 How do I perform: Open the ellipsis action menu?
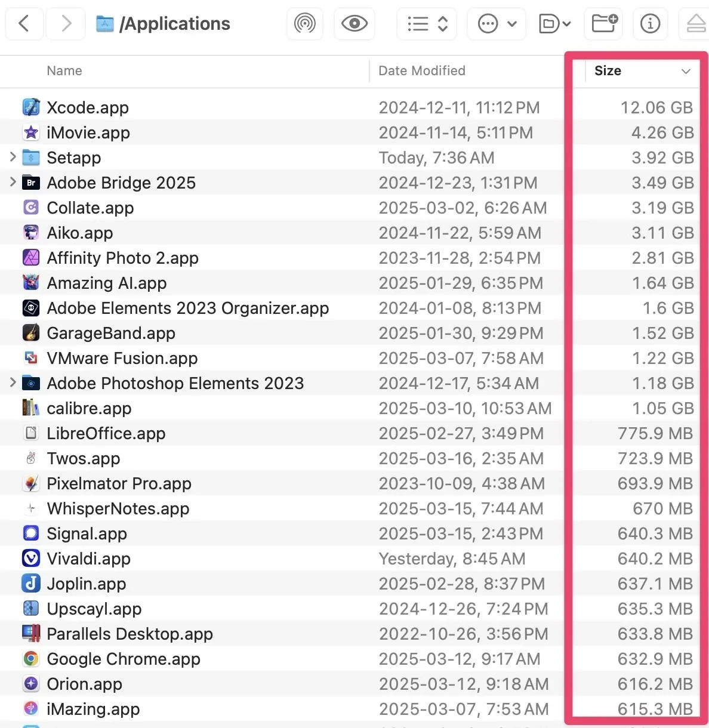[x=497, y=24]
